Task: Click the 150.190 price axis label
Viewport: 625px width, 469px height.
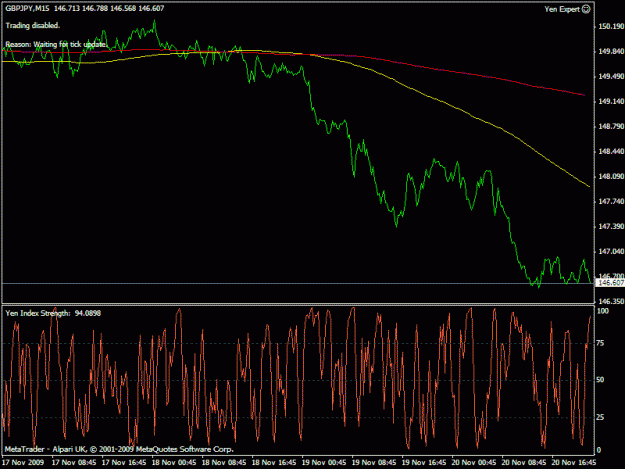Action: pos(611,26)
